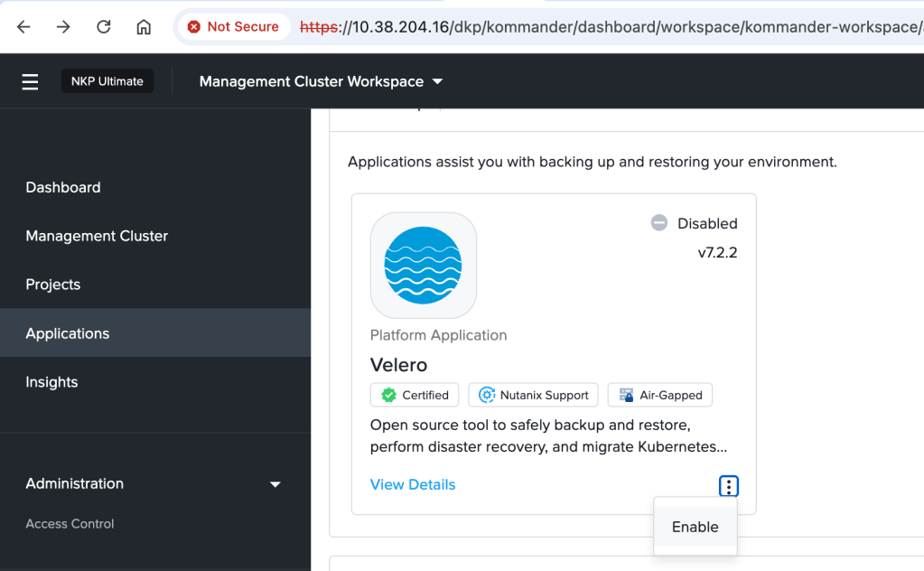Screen dimensions: 924x571
Task: Navigate to Projects in the sidebar
Action: (x=53, y=285)
